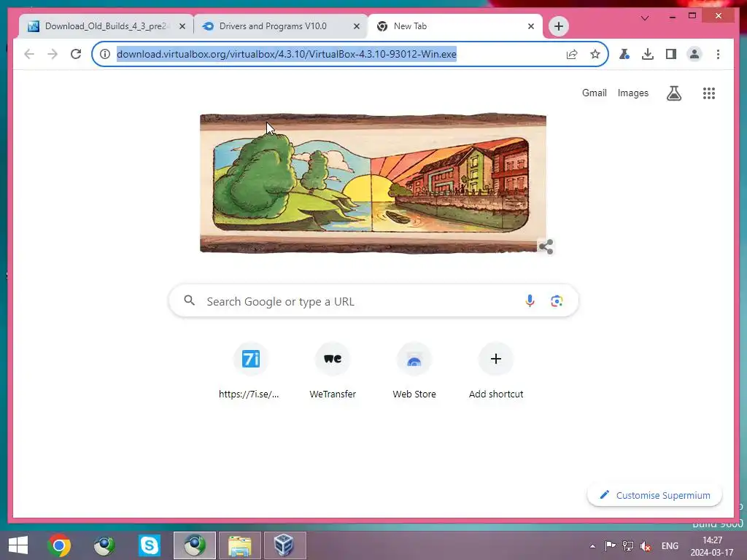Viewport: 747px width, 560px height.
Task: Open the WeTransfer shortcut
Action: (x=333, y=370)
